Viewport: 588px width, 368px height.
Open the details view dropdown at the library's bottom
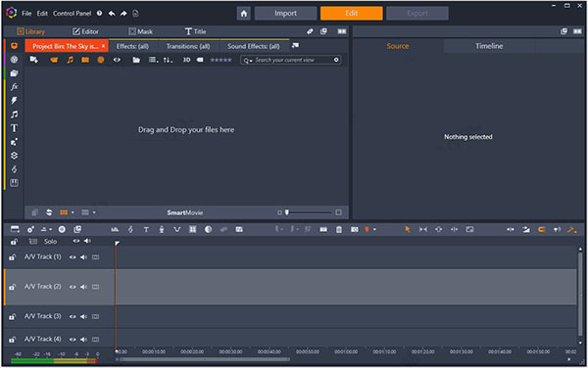tap(94, 212)
